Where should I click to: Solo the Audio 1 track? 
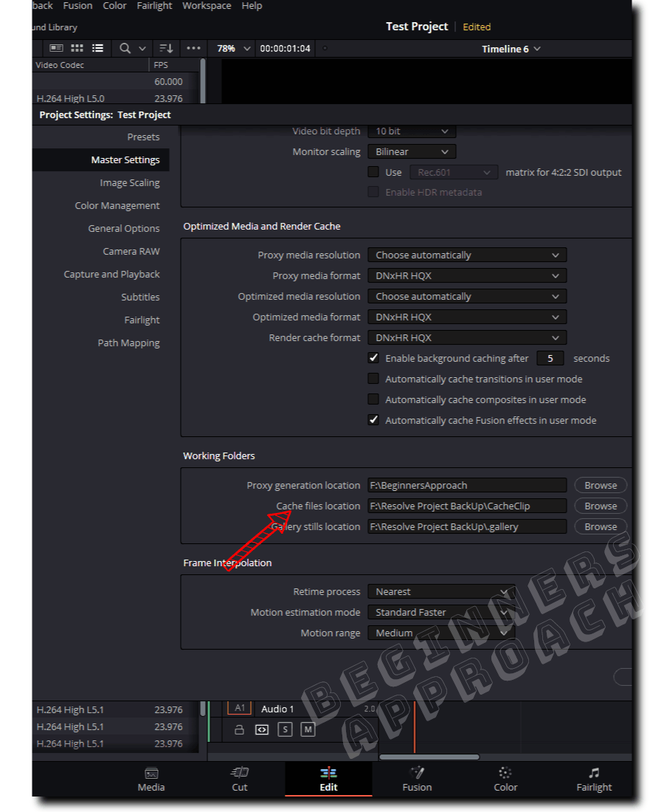[x=286, y=729]
